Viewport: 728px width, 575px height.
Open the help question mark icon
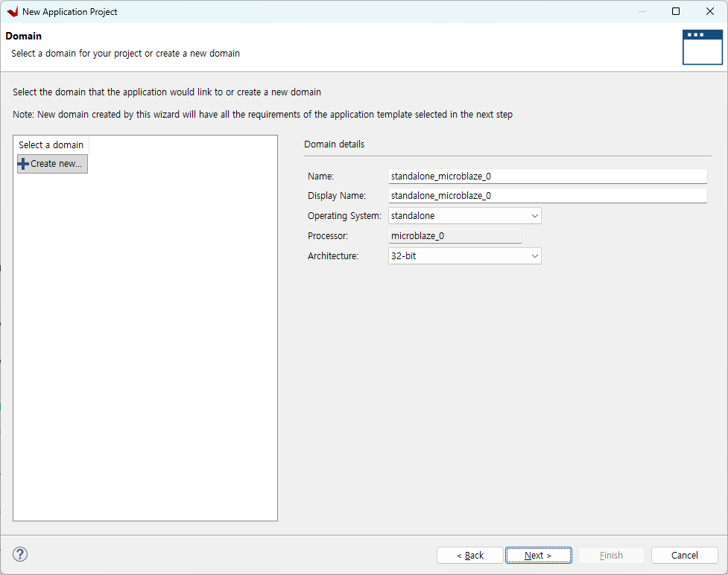[20, 554]
